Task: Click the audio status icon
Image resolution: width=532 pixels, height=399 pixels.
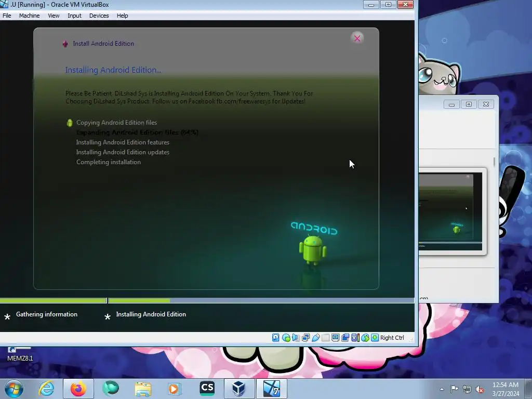Action: 296,338
